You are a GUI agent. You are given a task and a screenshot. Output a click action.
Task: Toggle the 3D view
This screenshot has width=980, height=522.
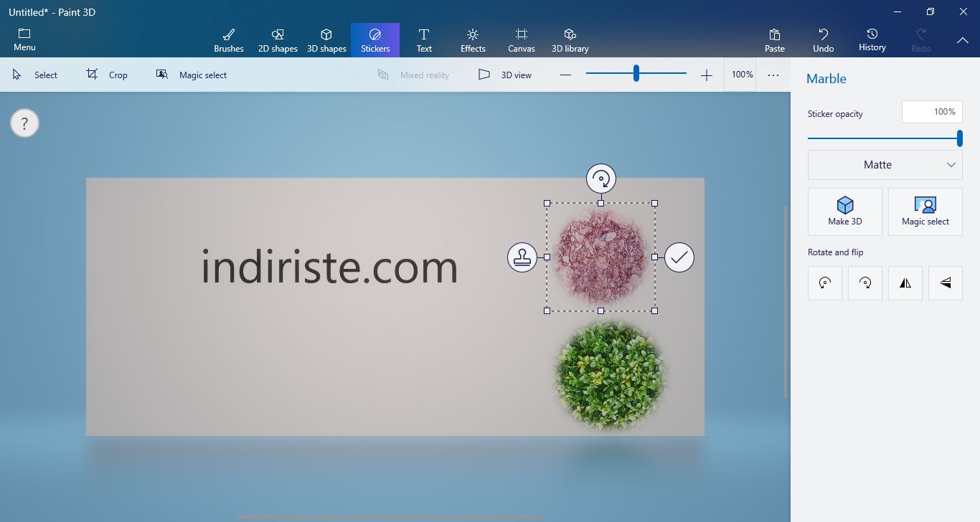[x=505, y=75]
